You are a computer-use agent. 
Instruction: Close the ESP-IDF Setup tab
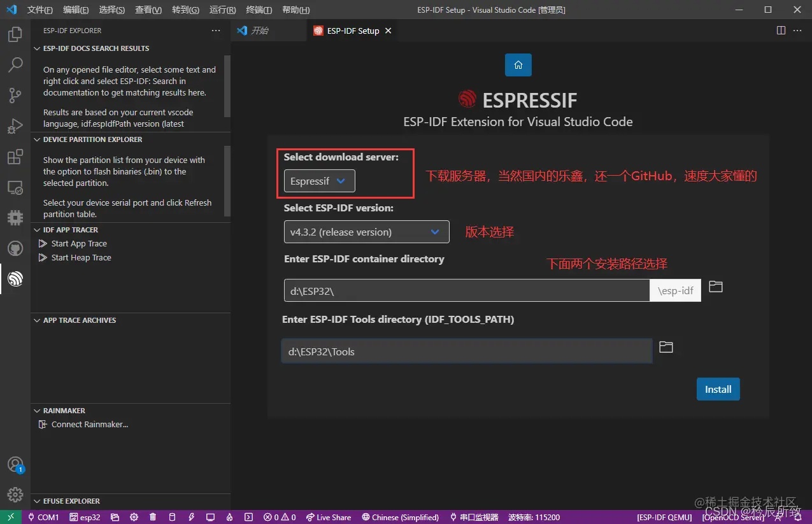[388, 31]
